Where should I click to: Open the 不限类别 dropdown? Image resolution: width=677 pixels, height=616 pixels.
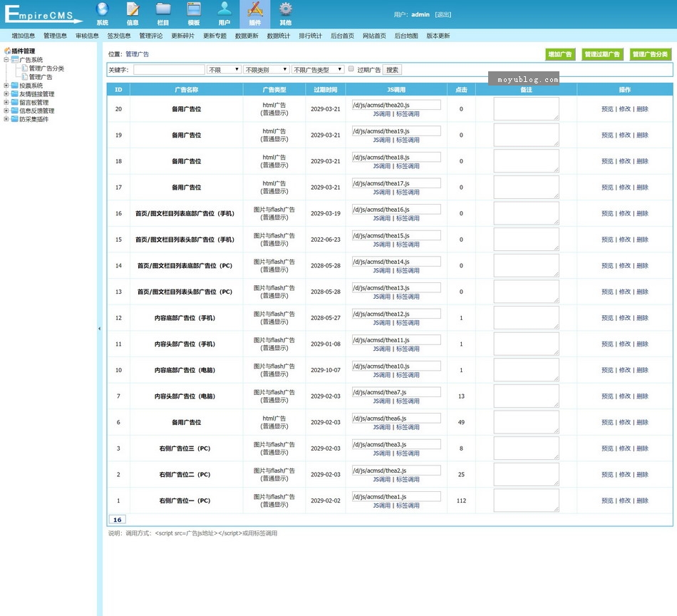coord(266,70)
